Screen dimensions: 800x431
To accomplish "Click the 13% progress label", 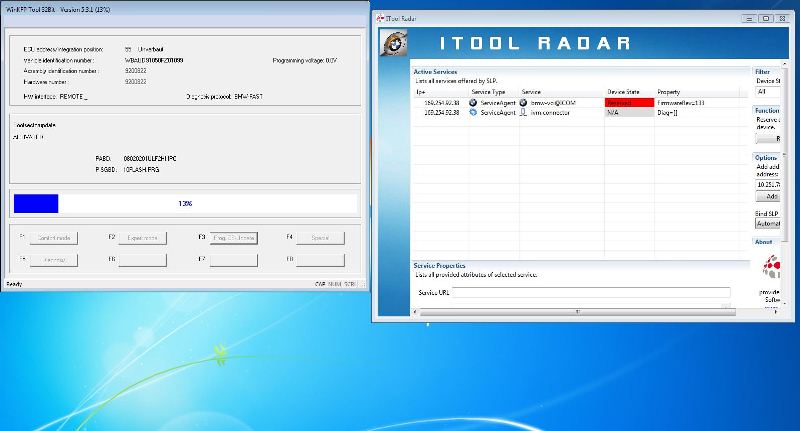I will (185, 204).
